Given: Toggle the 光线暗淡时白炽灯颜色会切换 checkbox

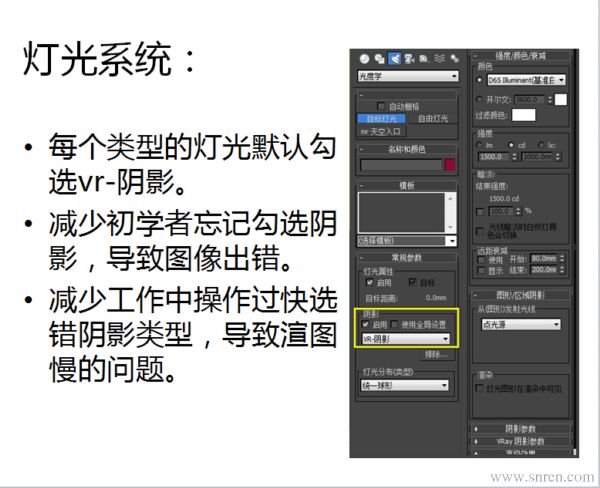Looking at the screenshot, I should pos(479,231).
